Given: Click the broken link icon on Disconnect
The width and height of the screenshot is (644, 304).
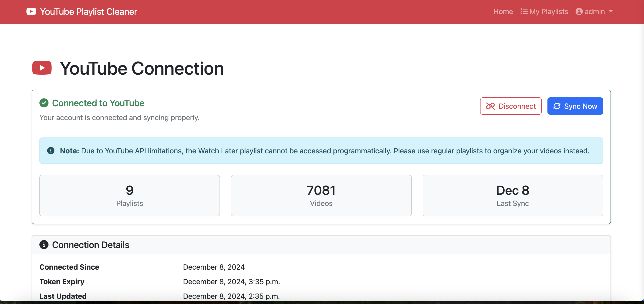Looking at the screenshot, I should click(x=490, y=106).
